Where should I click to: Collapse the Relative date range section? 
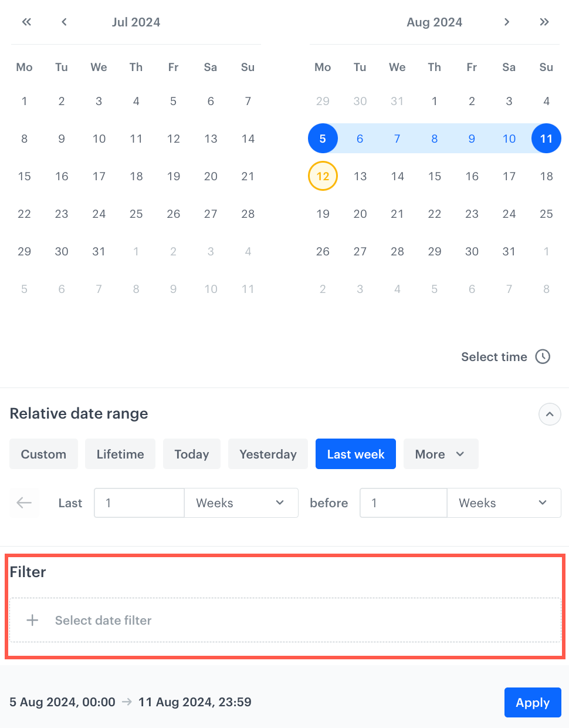point(550,414)
